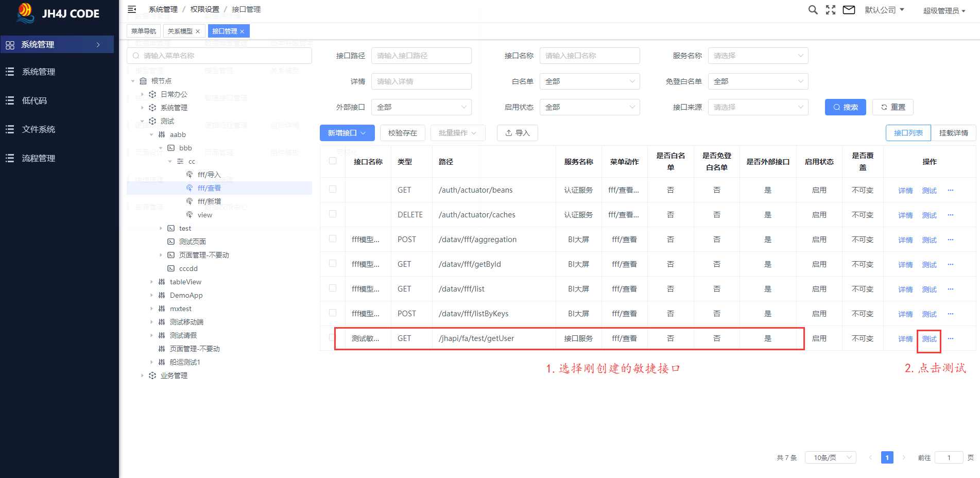Click the aabb app icon in tree
The width and height of the screenshot is (980, 478).
[x=162, y=134]
